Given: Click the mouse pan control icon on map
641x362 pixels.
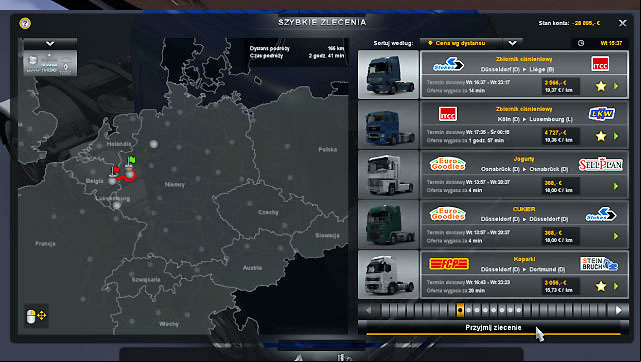Looking at the screenshot, I should point(36,316).
